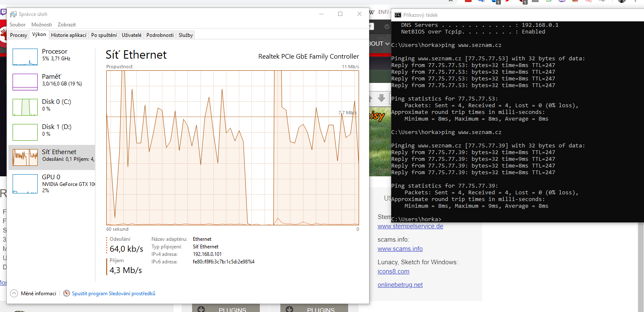Open the Soubor menu
This screenshot has width=644, height=312.
[18, 25]
